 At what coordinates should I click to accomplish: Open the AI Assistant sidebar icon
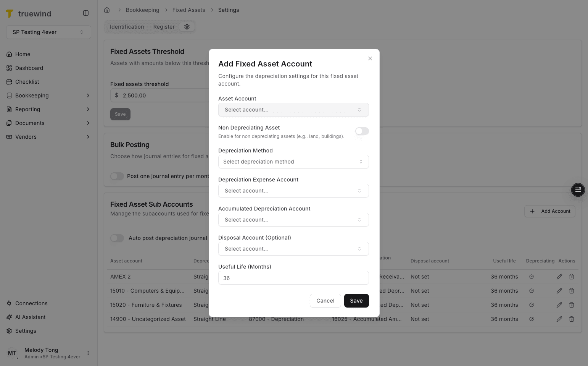(x=9, y=317)
